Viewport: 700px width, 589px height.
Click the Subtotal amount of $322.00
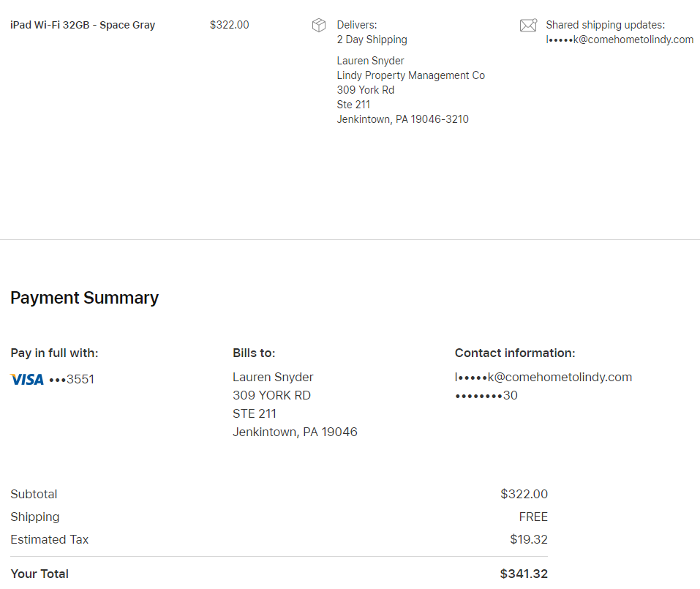click(524, 494)
